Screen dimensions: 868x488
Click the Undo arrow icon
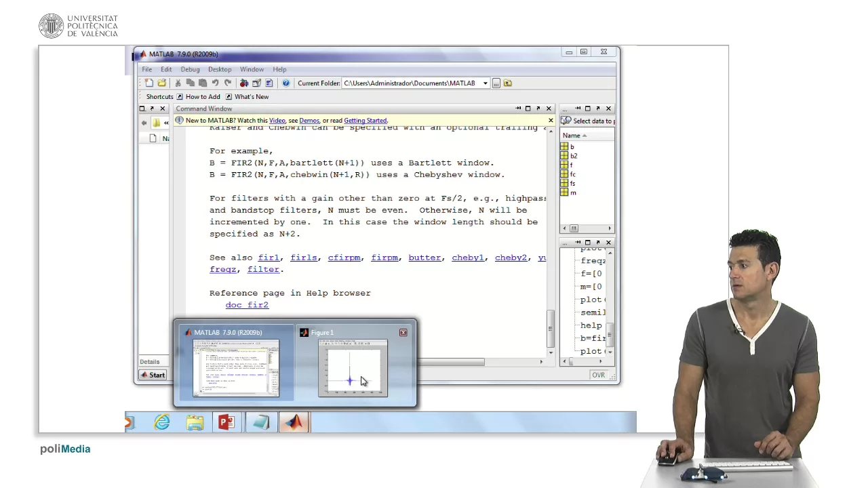pyautogui.click(x=215, y=83)
